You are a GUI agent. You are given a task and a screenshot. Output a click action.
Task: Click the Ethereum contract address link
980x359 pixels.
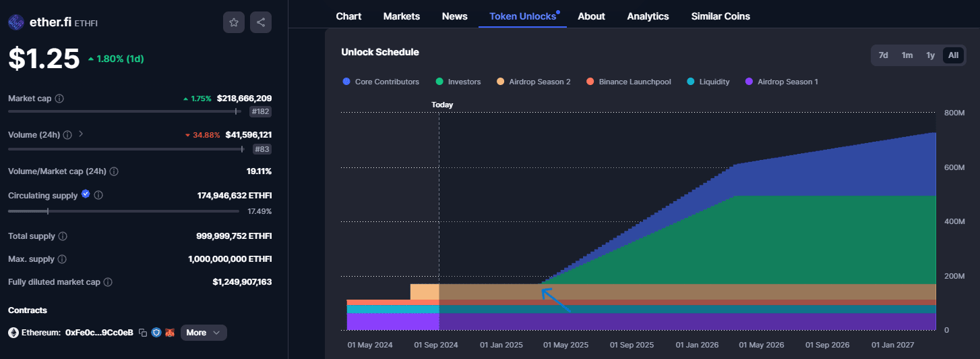(99, 333)
